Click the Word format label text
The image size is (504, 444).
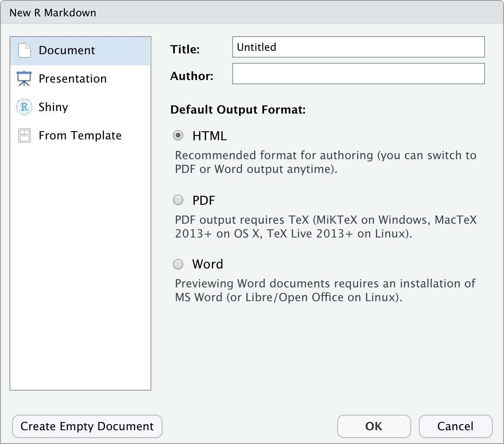click(208, 264)
